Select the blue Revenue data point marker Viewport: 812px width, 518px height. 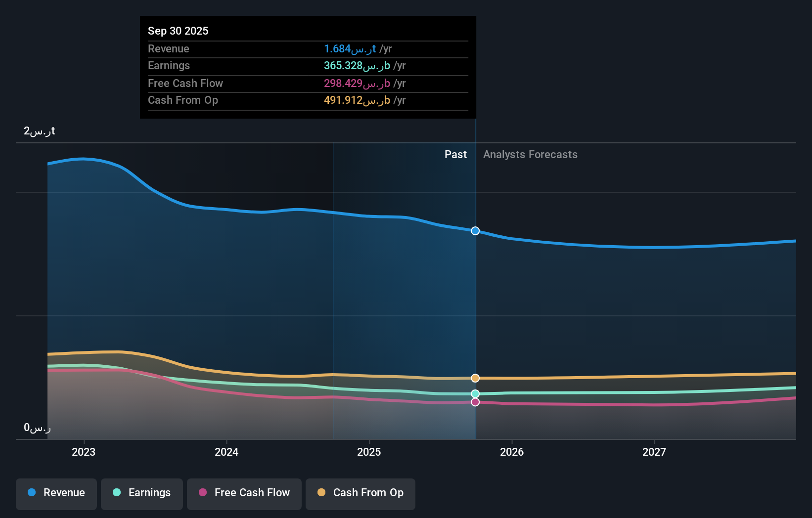(x=475, y=231)
